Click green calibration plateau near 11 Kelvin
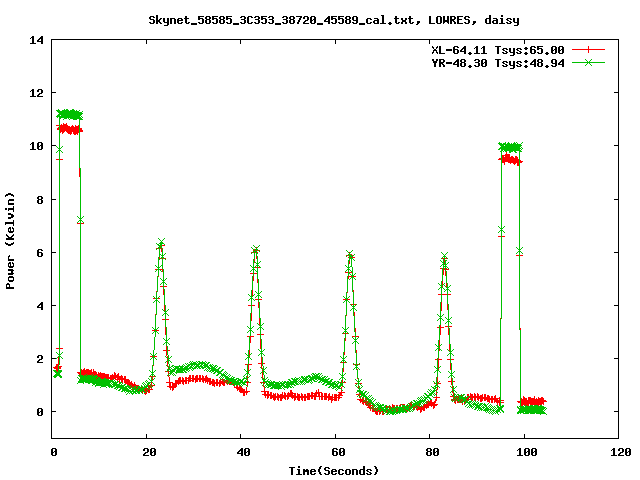640x480 pixels. point(70,114)
